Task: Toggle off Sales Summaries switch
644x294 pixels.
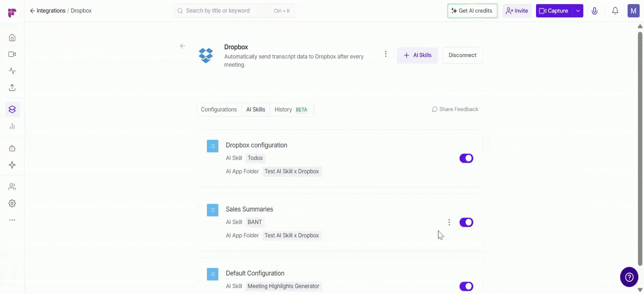Action: (x=466, y=222)
